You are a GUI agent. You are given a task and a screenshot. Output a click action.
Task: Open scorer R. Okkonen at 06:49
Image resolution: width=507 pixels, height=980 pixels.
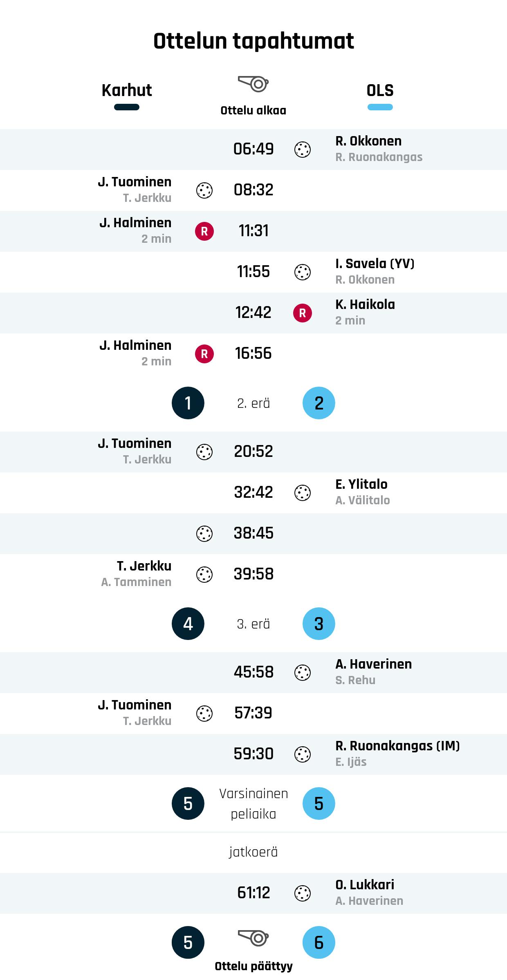pos(368,141)
